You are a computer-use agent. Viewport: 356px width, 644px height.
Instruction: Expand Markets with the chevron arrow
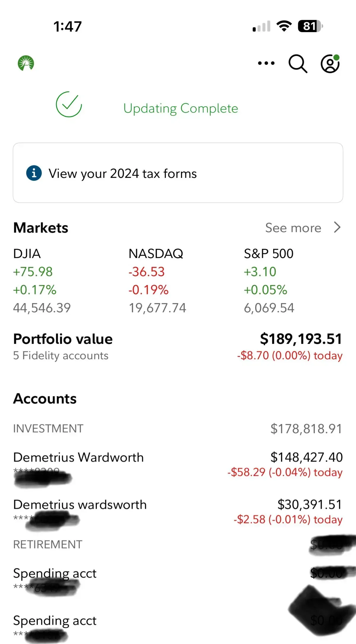[337, 227]
